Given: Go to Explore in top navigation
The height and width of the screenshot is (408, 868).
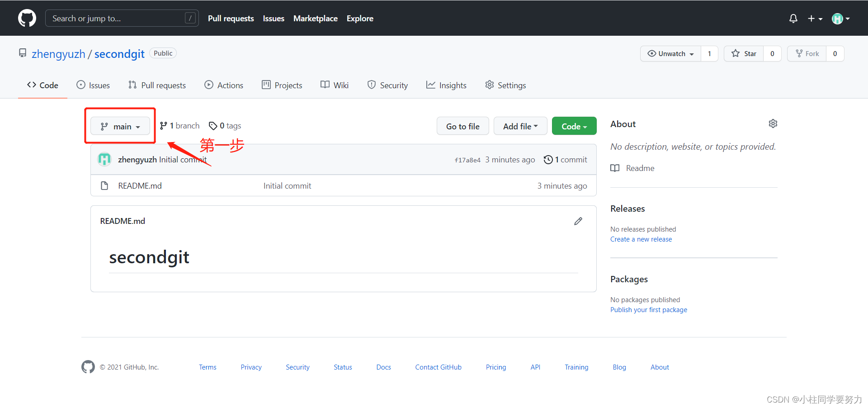Looking at the screenshot, I should pos(360,19).
